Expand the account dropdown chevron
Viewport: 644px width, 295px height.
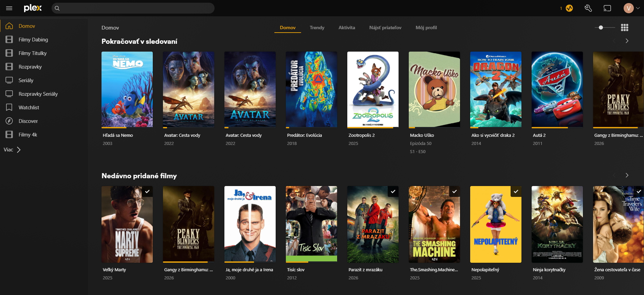click(638, 8)
